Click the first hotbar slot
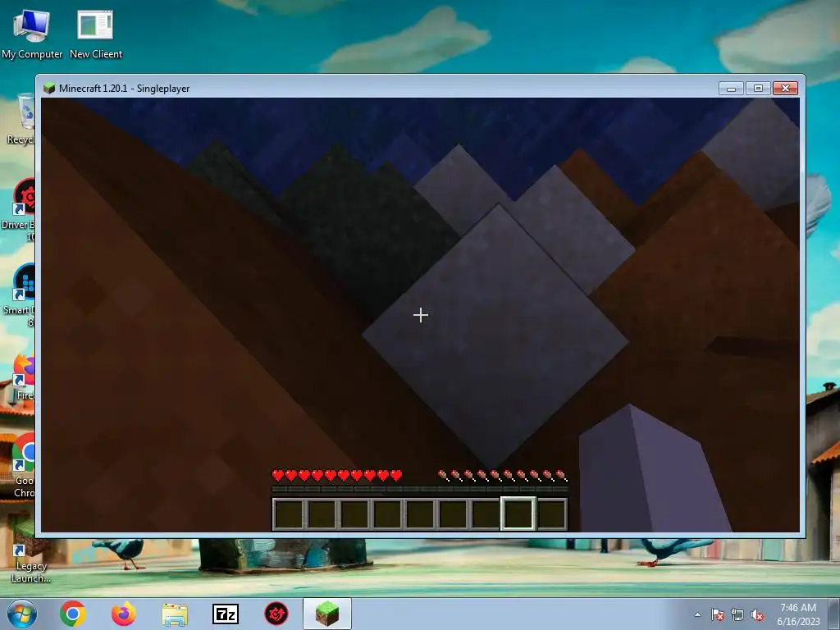 click(289, 514)
